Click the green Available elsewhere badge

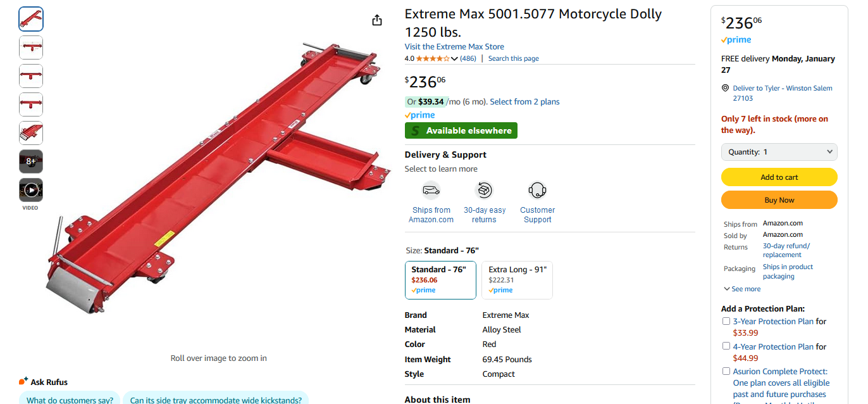461,130
